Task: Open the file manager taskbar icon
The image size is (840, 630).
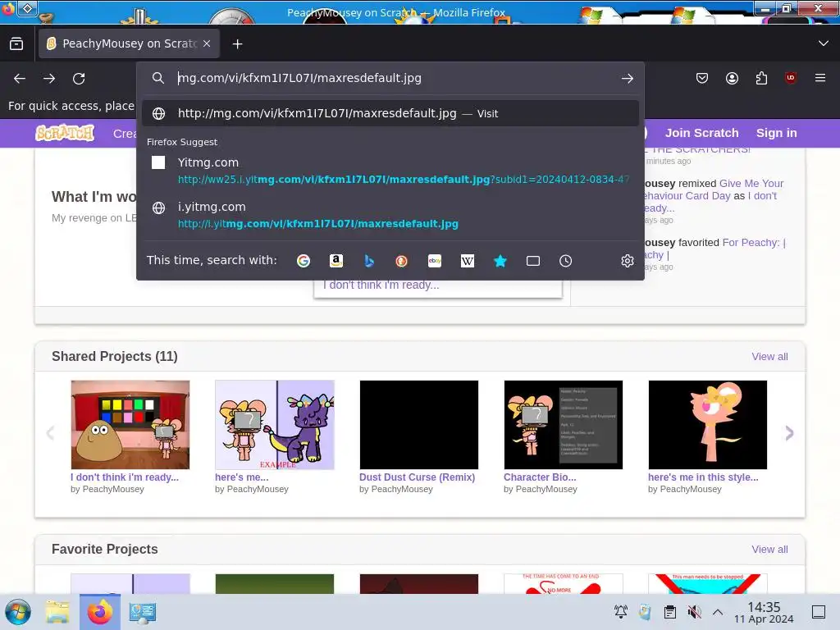Action: (x=57, y=612)
